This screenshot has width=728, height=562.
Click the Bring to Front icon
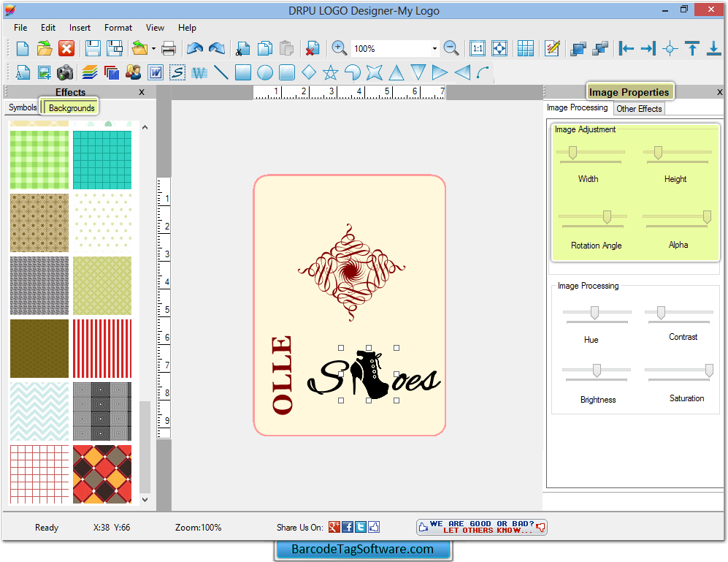click(x=578, y=48)
